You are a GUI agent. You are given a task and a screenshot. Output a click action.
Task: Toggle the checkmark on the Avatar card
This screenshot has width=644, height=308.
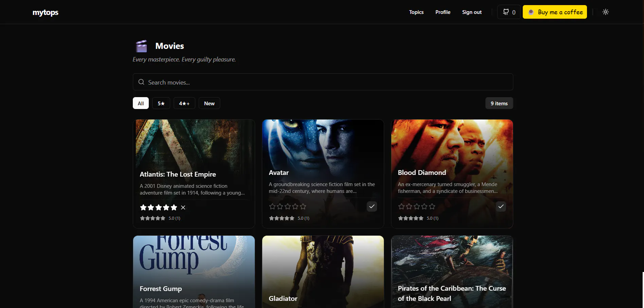[x=372, y=206]
